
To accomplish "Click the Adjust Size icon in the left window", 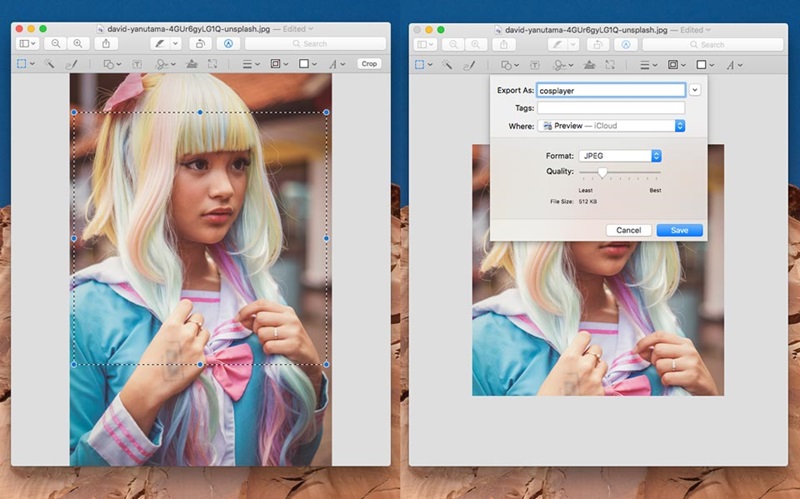I will 211,63.
